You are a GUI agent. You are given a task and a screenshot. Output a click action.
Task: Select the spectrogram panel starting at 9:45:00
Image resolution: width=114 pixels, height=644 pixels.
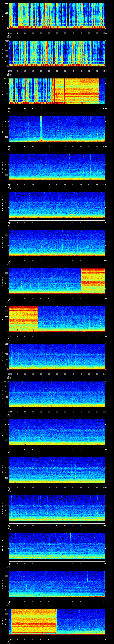(x=57, y=53)
